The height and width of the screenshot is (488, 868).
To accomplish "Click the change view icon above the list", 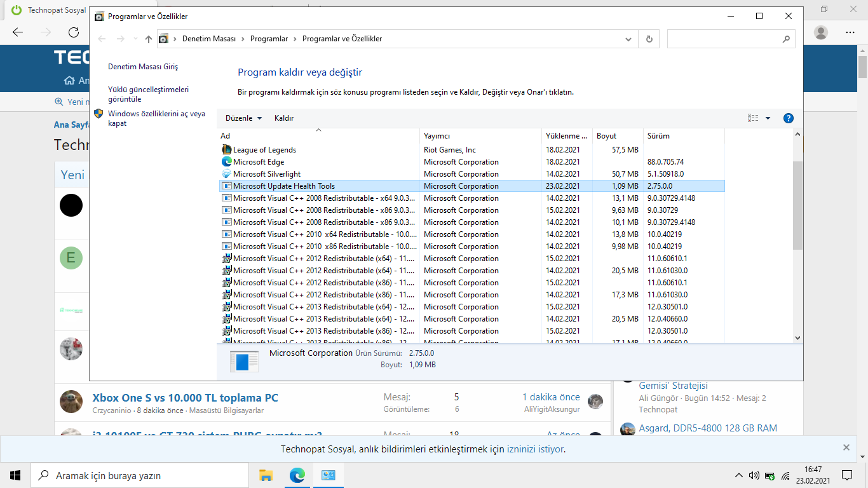I will (x=753, y=118).
